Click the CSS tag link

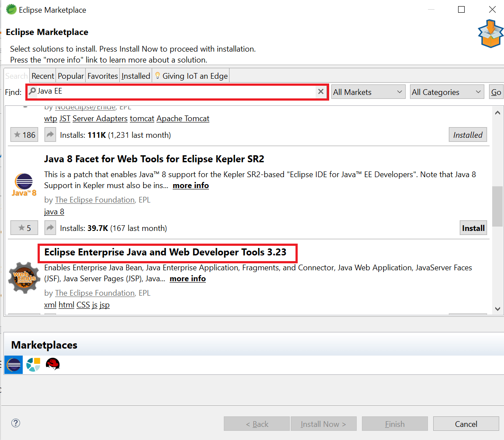(83, 305)
